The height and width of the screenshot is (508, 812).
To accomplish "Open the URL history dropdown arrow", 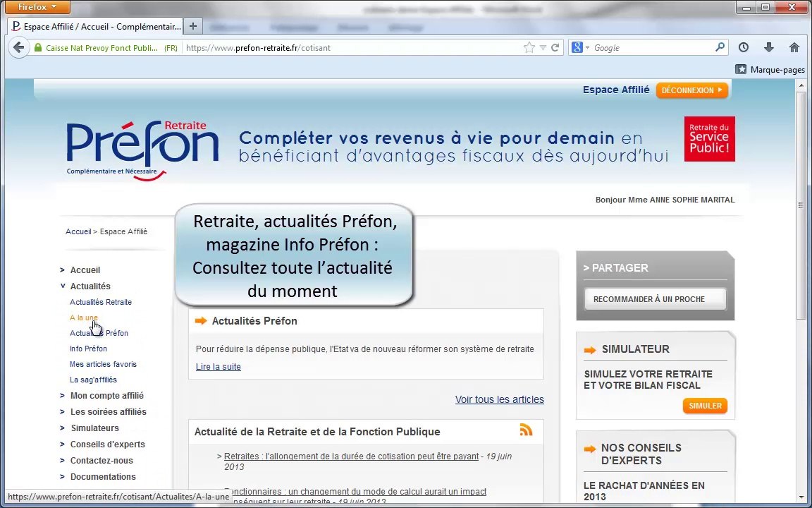I will tap(542, 48).
